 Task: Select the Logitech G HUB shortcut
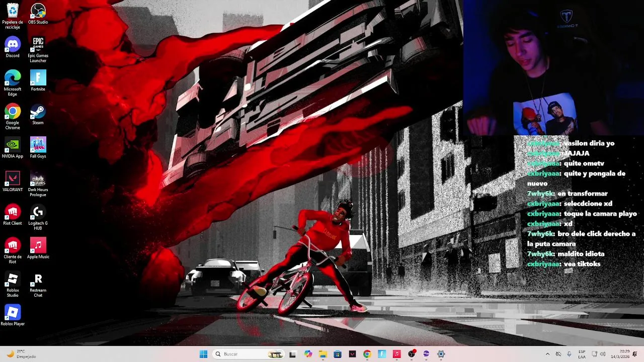click(x=38, y=218)
